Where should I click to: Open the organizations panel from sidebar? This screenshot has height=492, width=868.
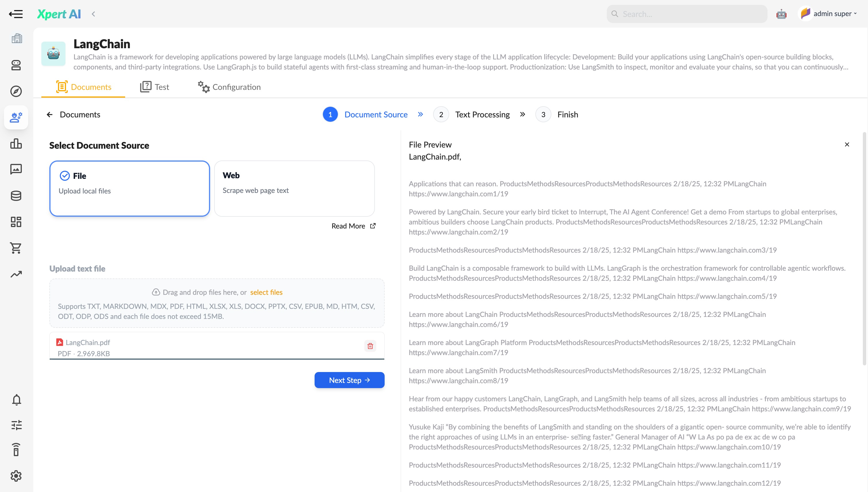click(16, 38)
